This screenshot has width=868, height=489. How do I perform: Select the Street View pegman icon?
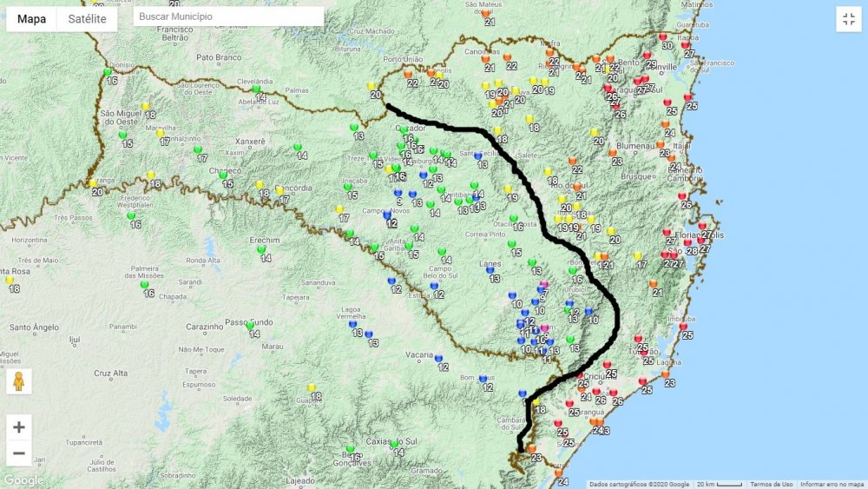19,381
